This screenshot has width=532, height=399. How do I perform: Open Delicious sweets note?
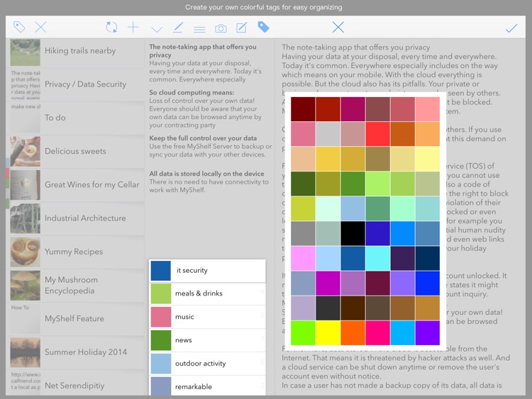pos(75,151)
